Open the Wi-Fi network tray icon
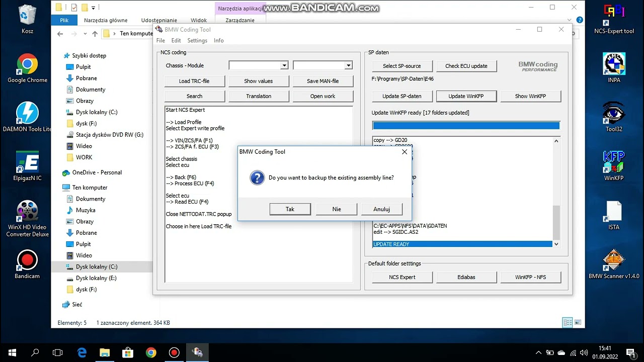Viewport: 644px width, 362px height. click(573, 352)
